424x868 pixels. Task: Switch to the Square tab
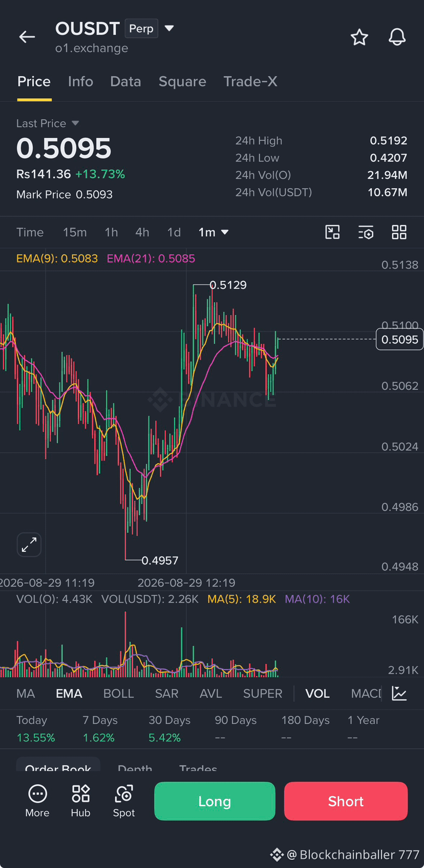click(x=182, y=81)
